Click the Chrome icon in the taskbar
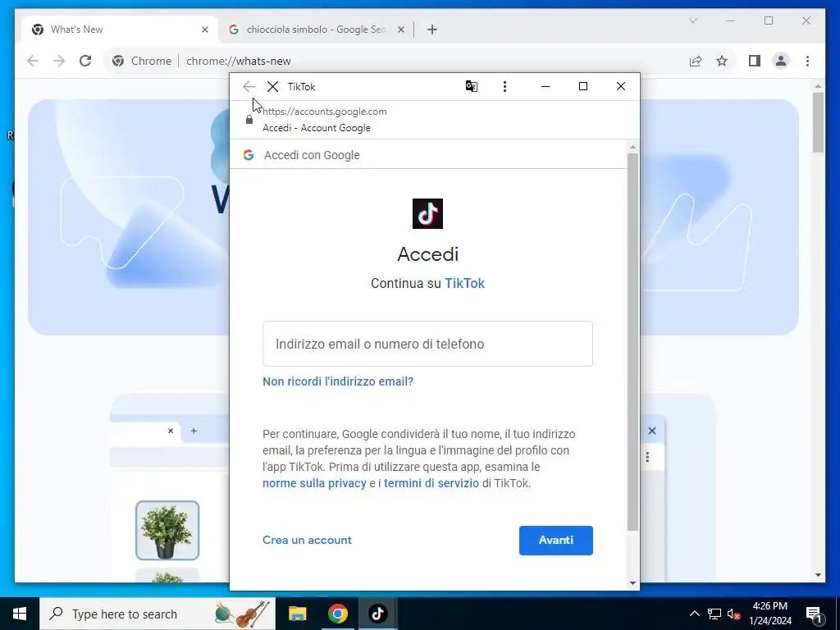The width and height of the screenshot is (840, 630). click(337, 614)
